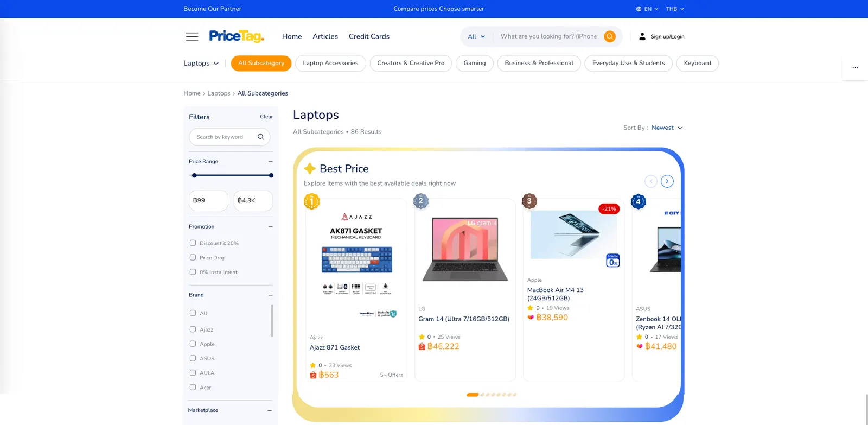868x425 pixels.
Task: Click the rating star on Ajazz 871 Gasket
Action: click(x=313, y=365)
